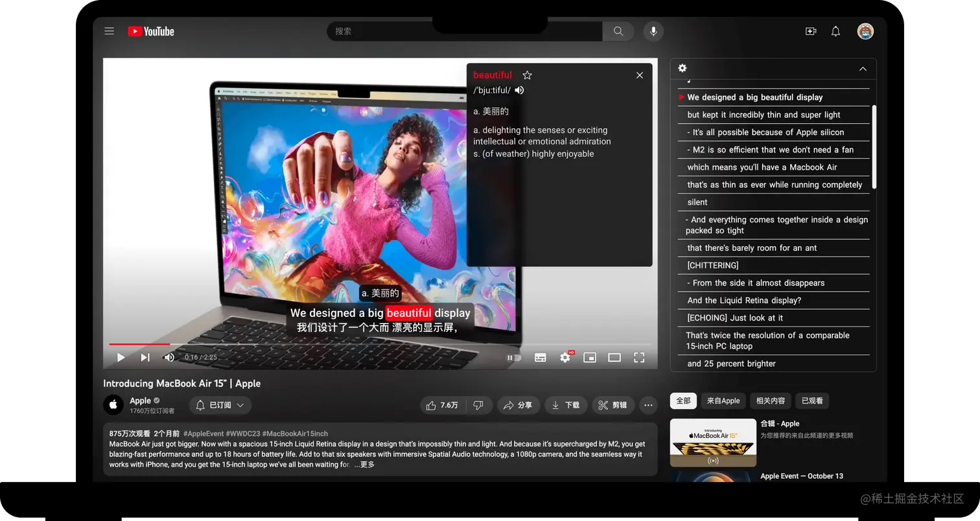Select the 来自Apple filter chip
This screenshot has width=980, height=521.
(723, 400)
